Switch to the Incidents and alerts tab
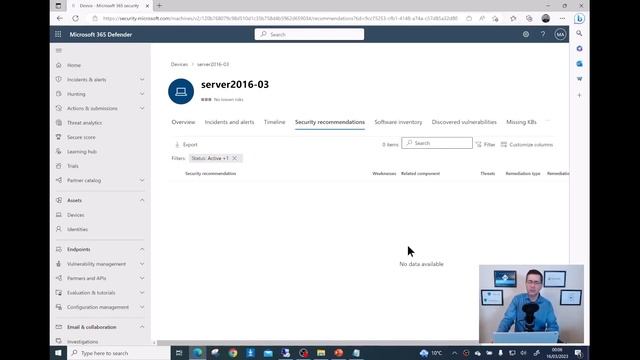 [x=229, y=122]
